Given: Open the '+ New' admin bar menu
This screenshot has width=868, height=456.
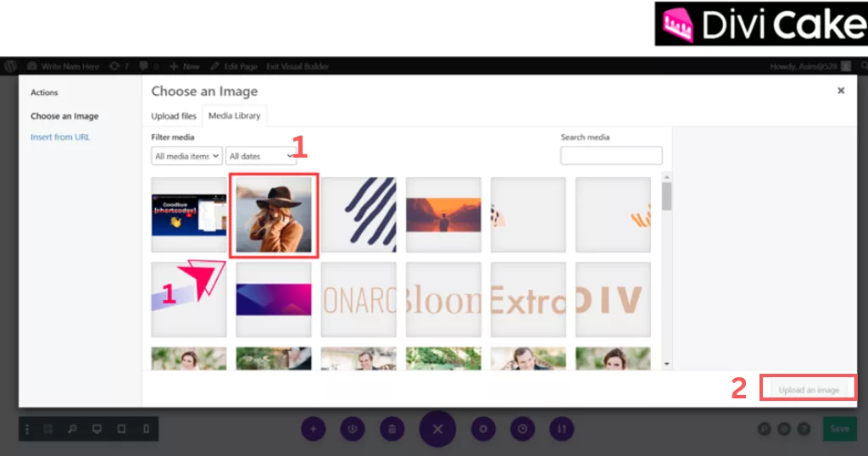Looking at the screenshot, I should (184, 66).
